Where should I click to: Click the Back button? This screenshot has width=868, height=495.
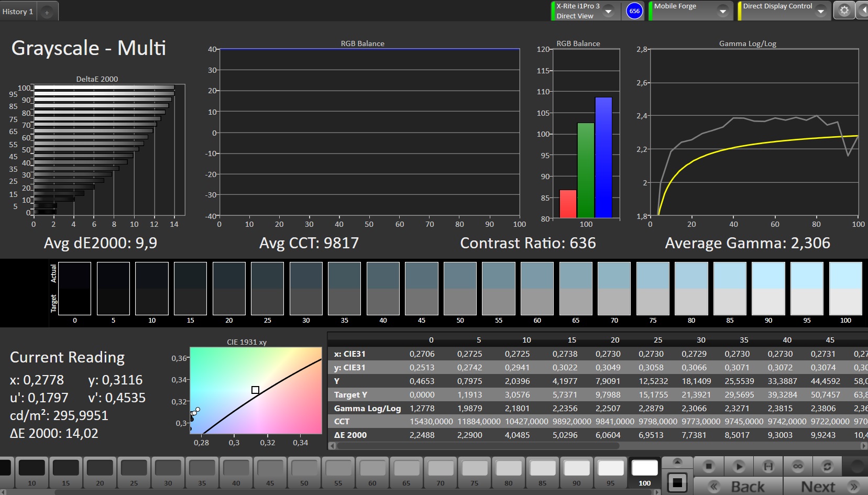pos(738,487)
